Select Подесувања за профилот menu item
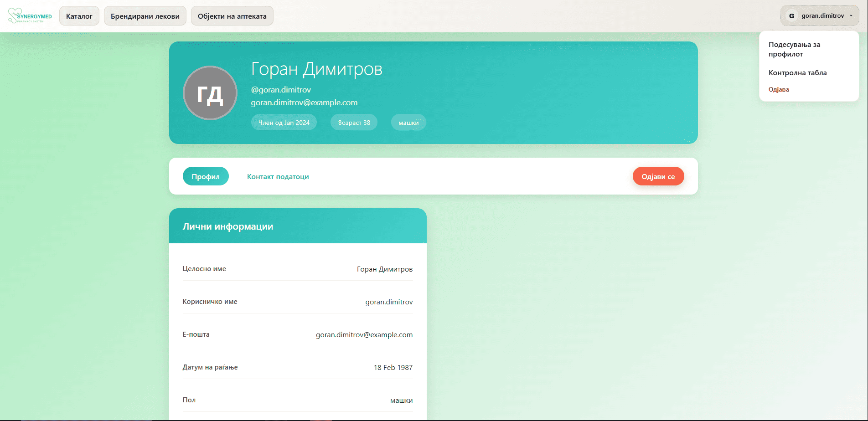Screen dimensions: 868x421 tap(794, 49)
